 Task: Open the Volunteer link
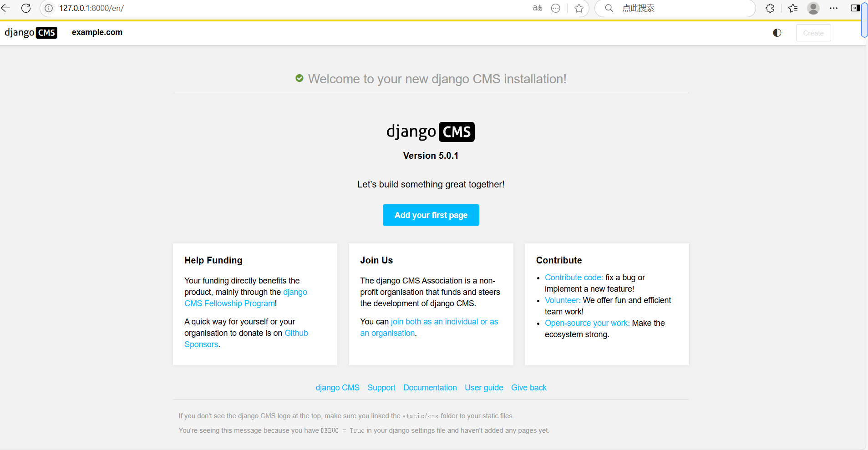[563, 300]
